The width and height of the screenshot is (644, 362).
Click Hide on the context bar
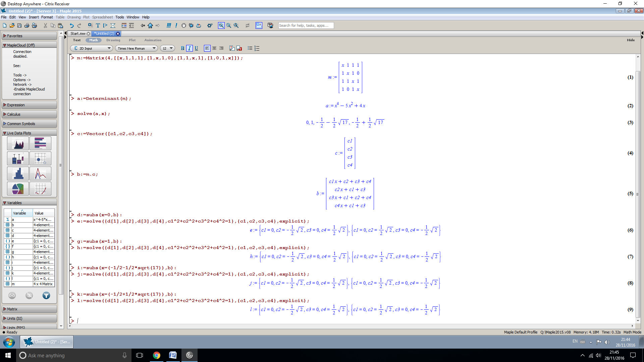(x=631, y=40)
